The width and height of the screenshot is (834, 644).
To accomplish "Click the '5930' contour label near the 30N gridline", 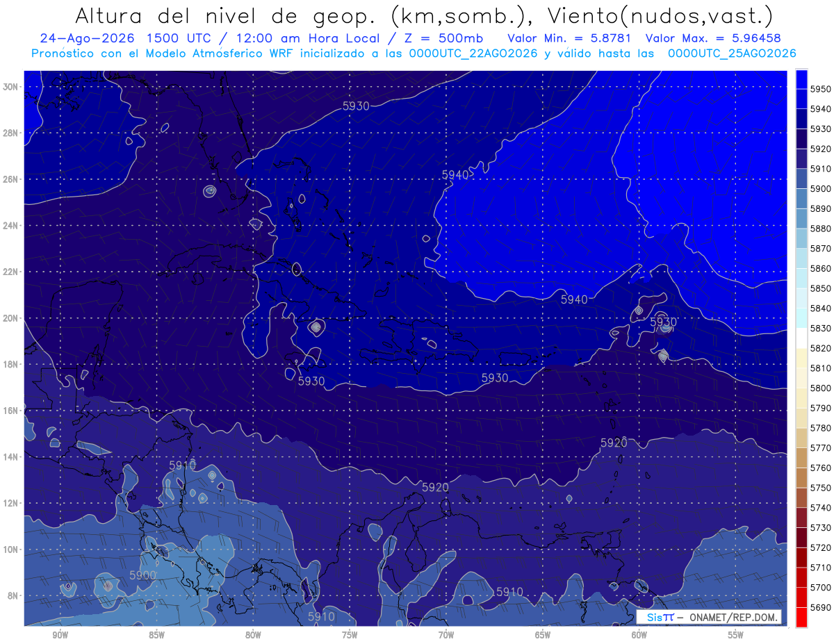I will [x=356, y=106].
